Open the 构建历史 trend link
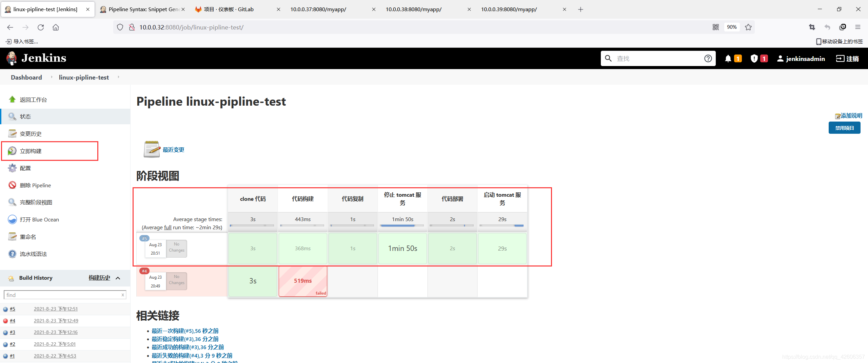The width and height of the screenshot is (868, 363). tap(99, 278)
